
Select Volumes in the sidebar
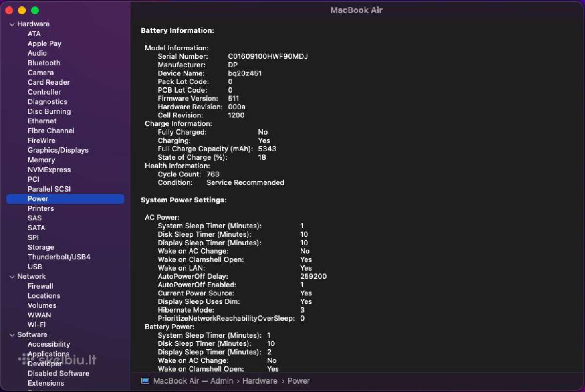[42, 306]
